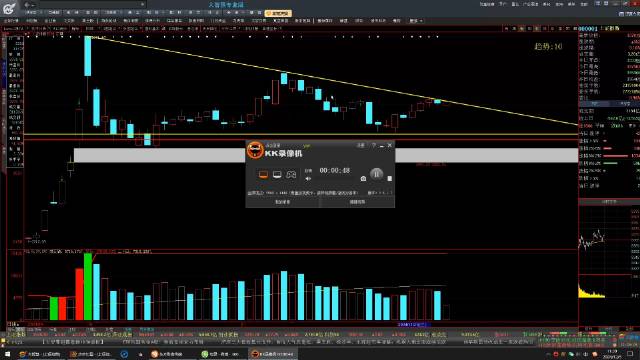Image resolution: width=640 pixels, height=360 pixels.
Task: Open bottom-right button in recorder window
Action: tap(357, 202)
